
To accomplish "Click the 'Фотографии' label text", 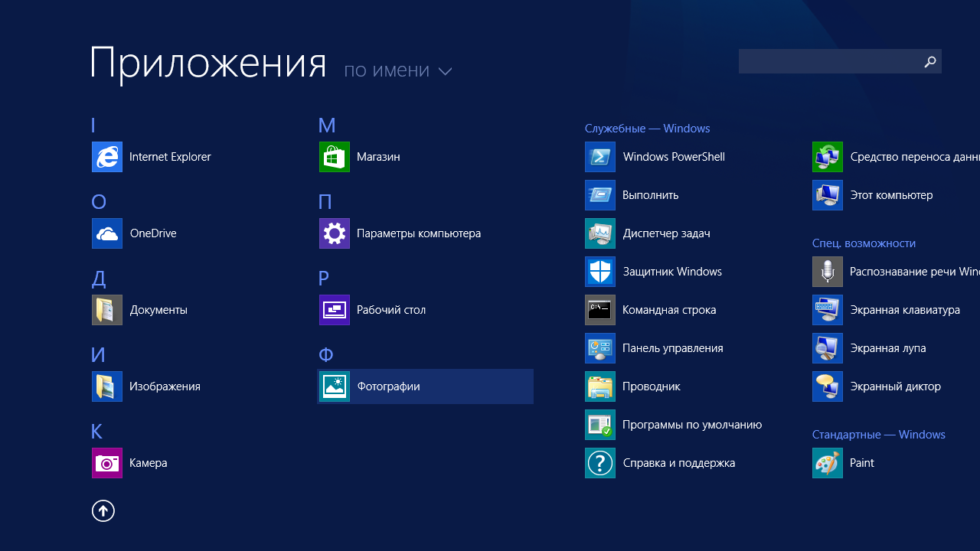I will coord(388,386).
